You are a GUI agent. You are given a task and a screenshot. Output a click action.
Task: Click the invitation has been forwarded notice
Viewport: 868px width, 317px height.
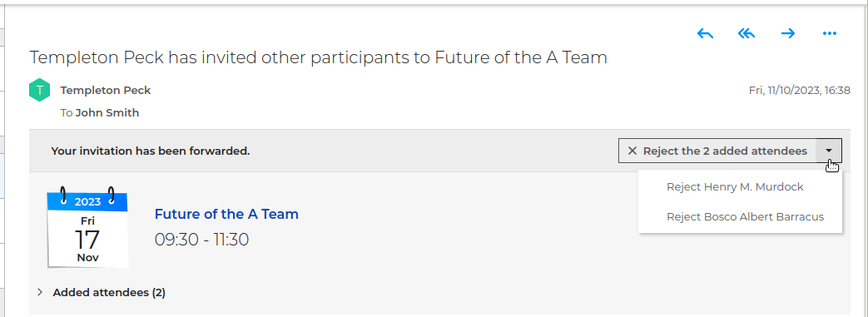(x=151, y=151)
